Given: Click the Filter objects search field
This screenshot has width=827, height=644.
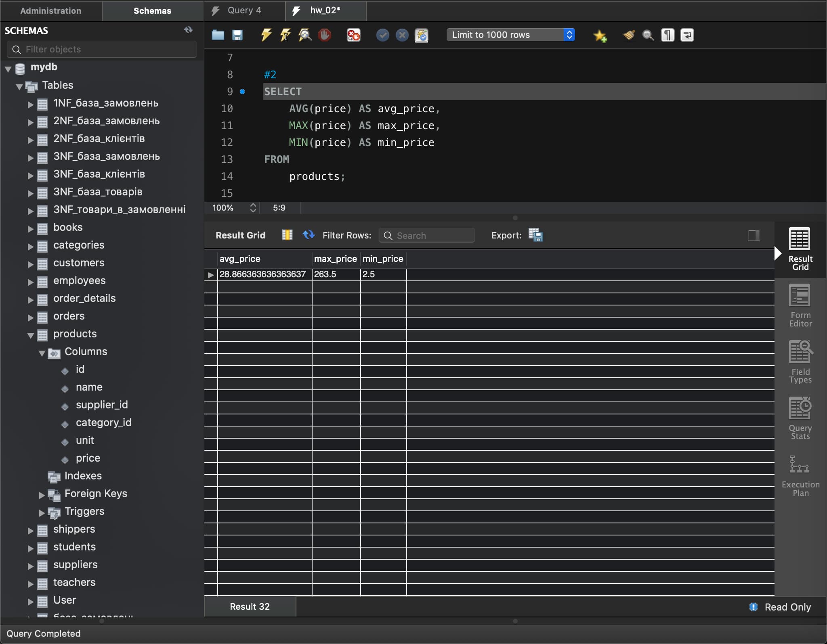Looking at the screenshot, I should [102, 49].
